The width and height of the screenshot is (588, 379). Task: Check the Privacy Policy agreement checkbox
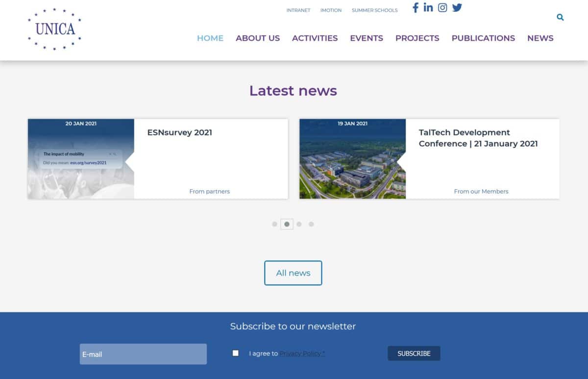[236, 353]
